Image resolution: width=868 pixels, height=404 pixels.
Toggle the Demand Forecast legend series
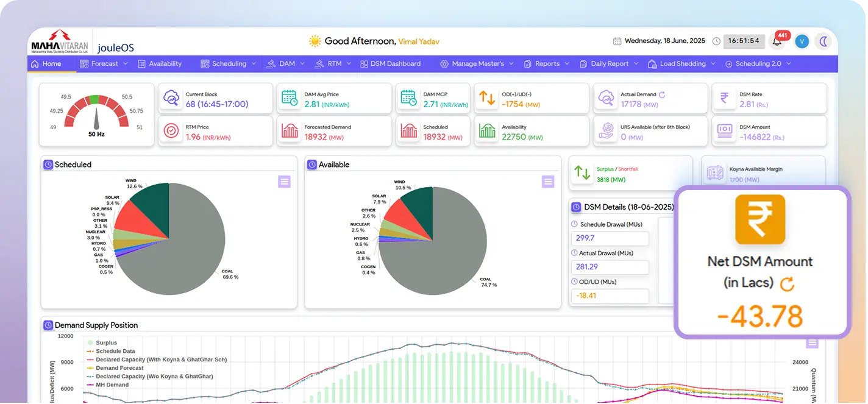[115, 369]
